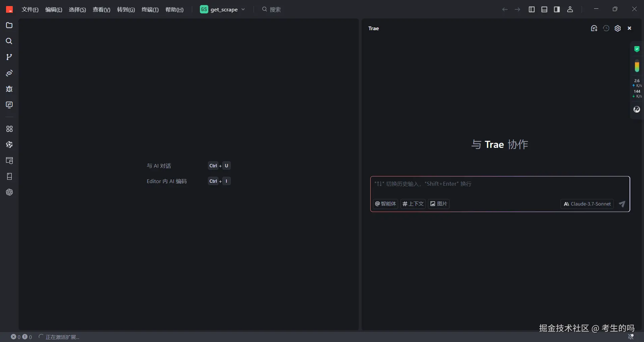
Task: Open the 查看(V) menu
Action: [102, 9]
